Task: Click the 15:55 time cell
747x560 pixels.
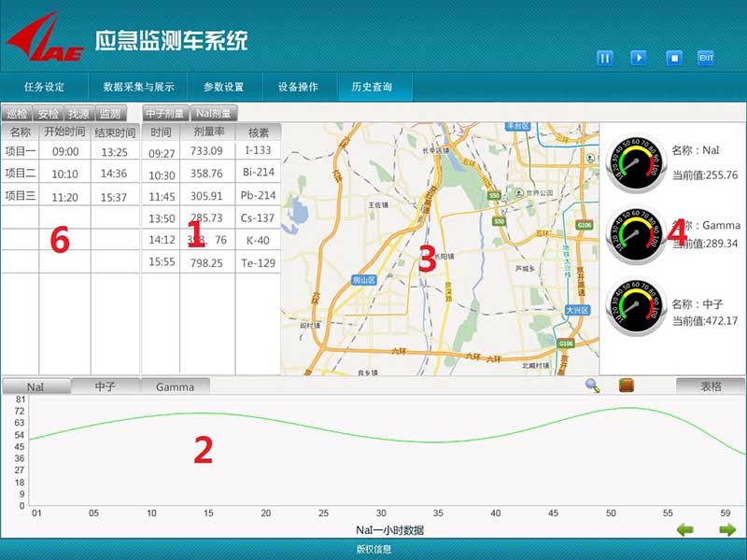Action: pyautogui.click(x=162, y=262)
